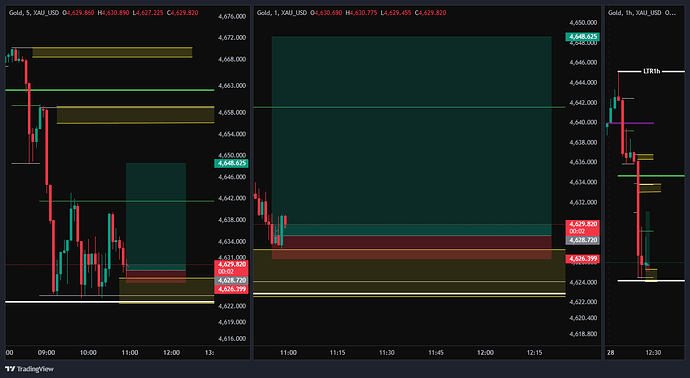Click the LTR1h line label
Viewport: 690px width, 378px height.
(x=652, y=71)
